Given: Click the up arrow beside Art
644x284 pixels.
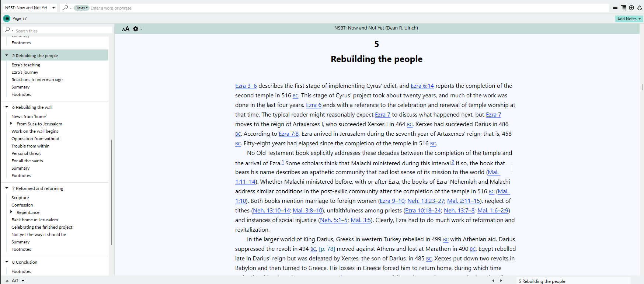Looking at the screenshot, I should (x=7, y=281).
